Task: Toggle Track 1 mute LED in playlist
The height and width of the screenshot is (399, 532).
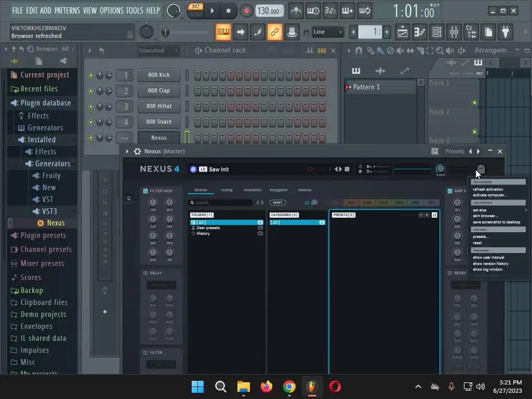Action: pyautogui.click(x=474, y=103)
